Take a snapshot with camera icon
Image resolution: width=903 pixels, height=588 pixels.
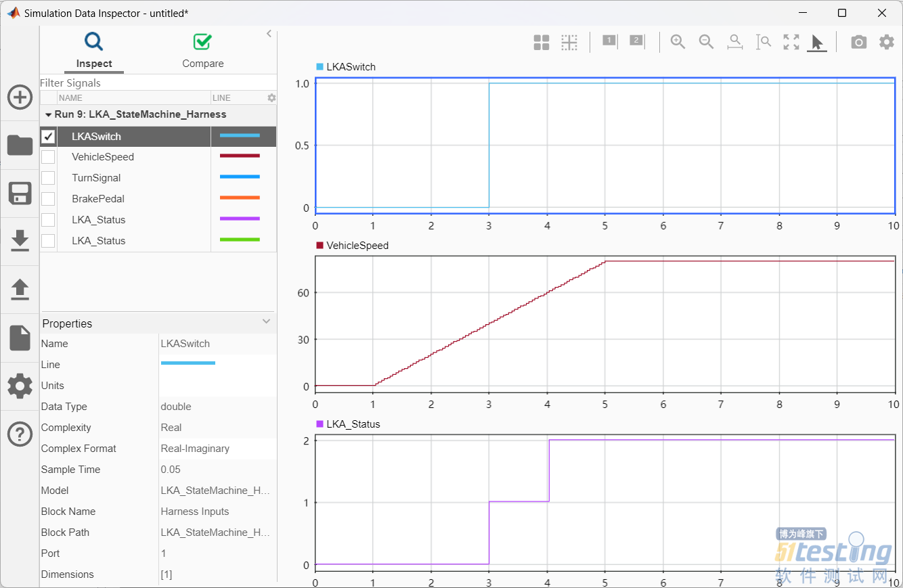tap(858, 42)
